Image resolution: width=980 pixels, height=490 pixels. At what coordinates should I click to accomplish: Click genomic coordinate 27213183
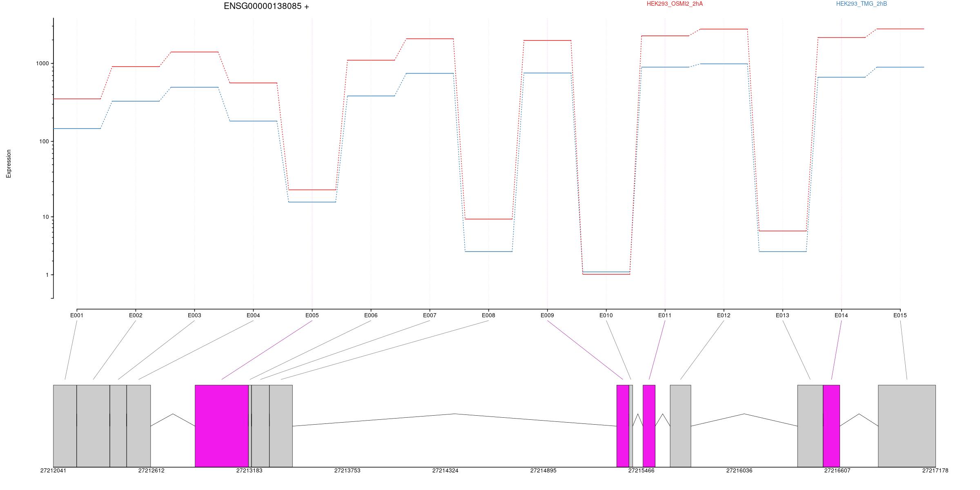[x=249, y=470]
